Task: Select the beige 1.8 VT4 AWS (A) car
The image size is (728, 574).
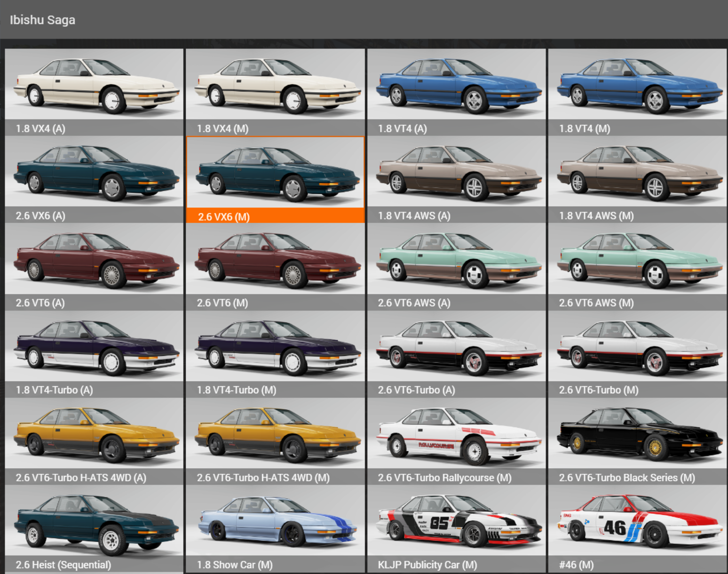Action: pos(456,180)
